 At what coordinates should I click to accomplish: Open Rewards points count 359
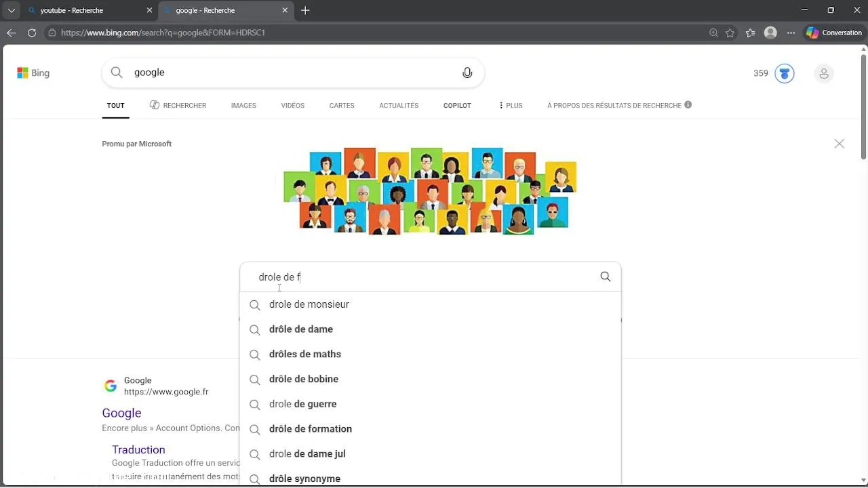(x=761, y=73)
